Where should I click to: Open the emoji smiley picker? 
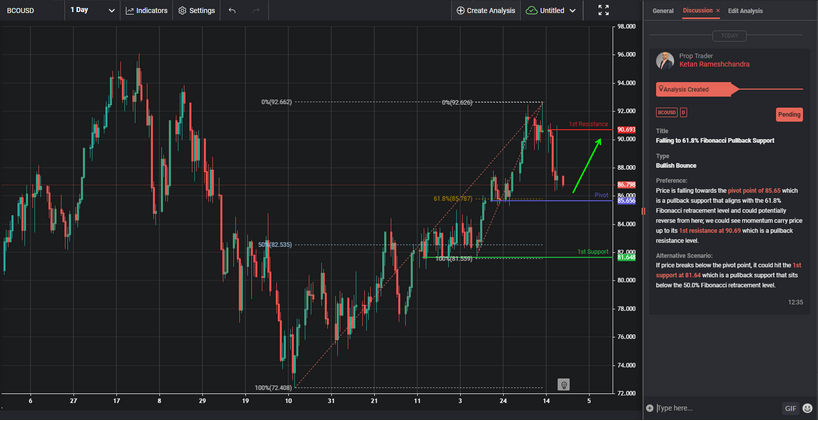[807, 407]
